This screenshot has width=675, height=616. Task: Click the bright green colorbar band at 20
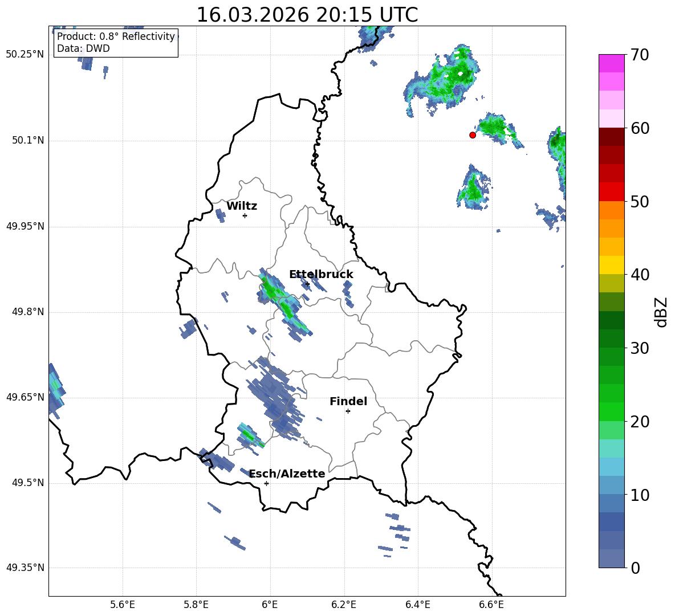612,412
